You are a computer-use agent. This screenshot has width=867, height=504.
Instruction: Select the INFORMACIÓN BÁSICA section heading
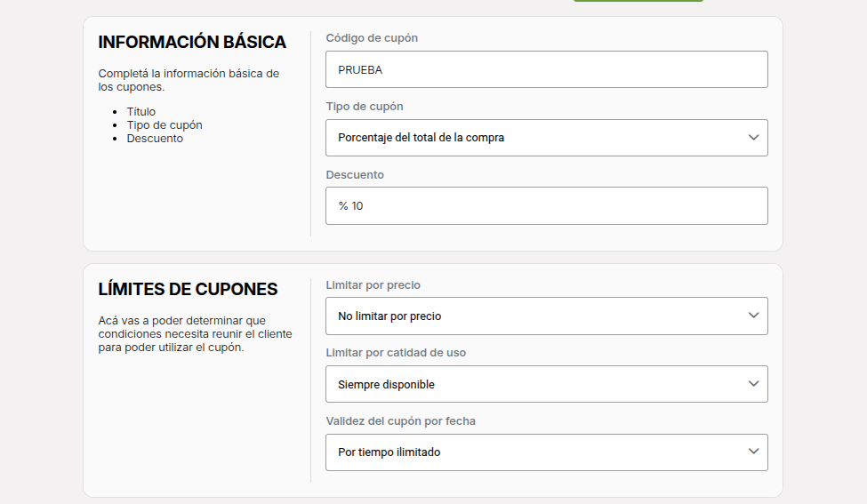point(192,42)
